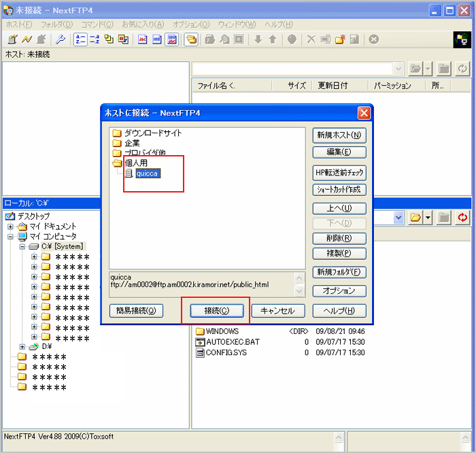Viewport: 476px width, 453px height.
Task: Open the ウィンドウ(W) menu
Action: coord(237,24)
